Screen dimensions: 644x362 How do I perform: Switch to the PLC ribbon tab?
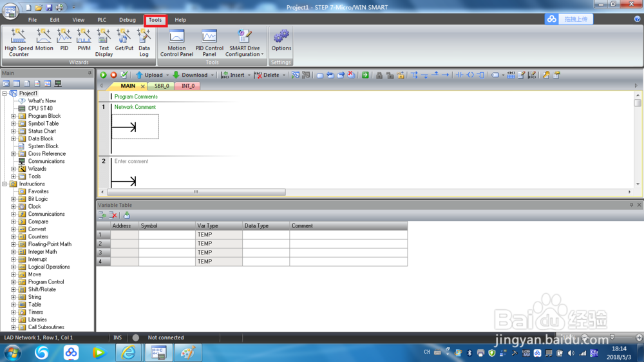[102, 20]
